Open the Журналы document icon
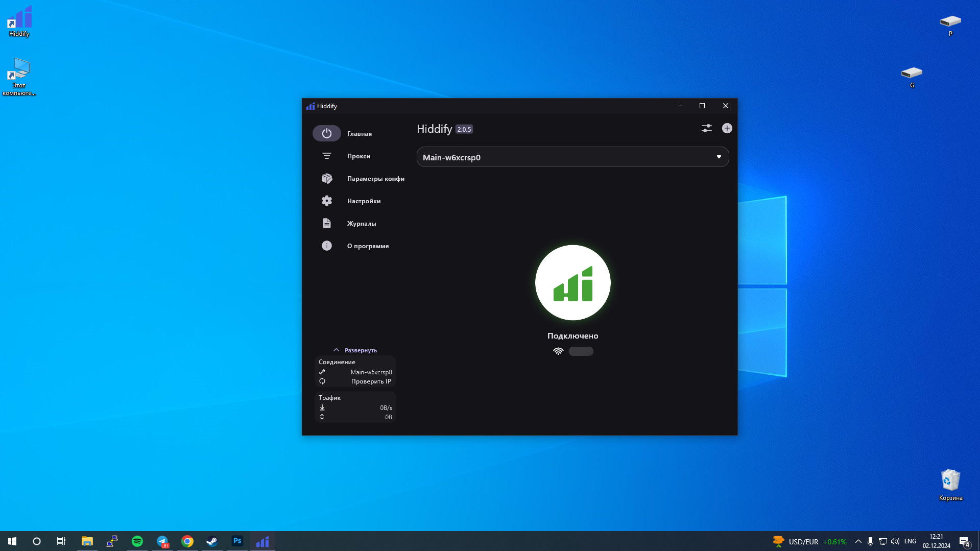The image size is (980, 551). pos(327,223)
